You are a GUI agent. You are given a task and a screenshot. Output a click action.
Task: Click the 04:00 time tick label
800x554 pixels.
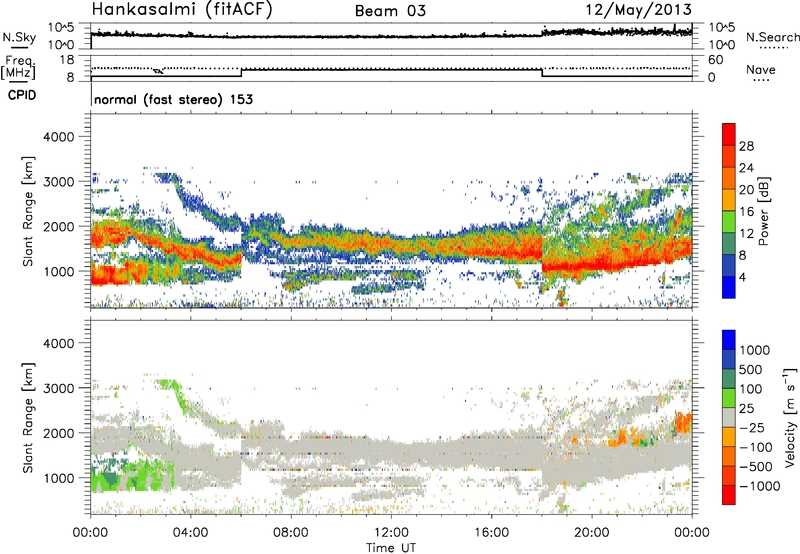click(x=190, y=533)
